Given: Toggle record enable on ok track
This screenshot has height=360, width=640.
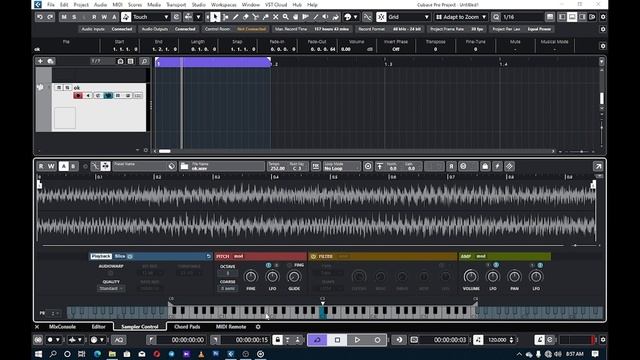Looking at the screenshot, I should point(78,96).
